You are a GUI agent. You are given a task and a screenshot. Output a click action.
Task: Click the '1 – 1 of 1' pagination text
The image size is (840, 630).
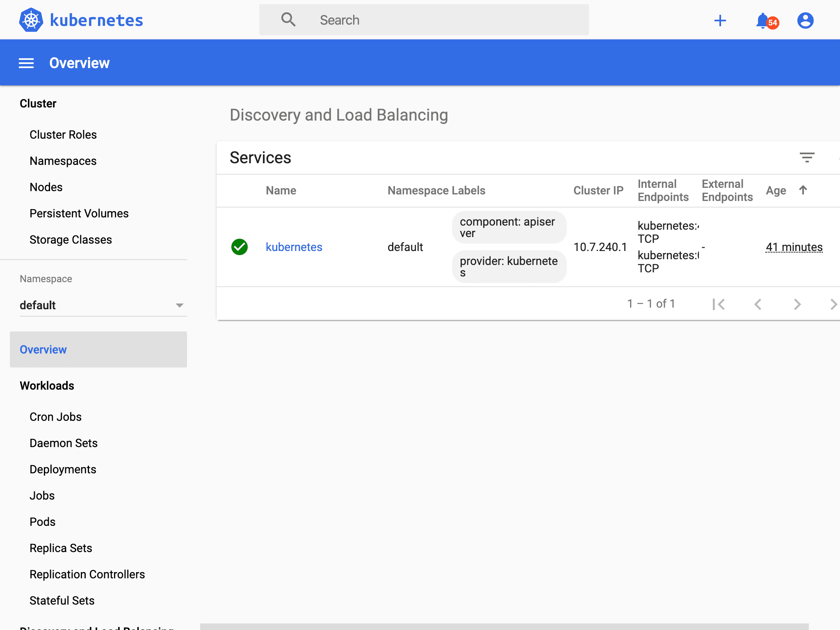pos(651,304)
